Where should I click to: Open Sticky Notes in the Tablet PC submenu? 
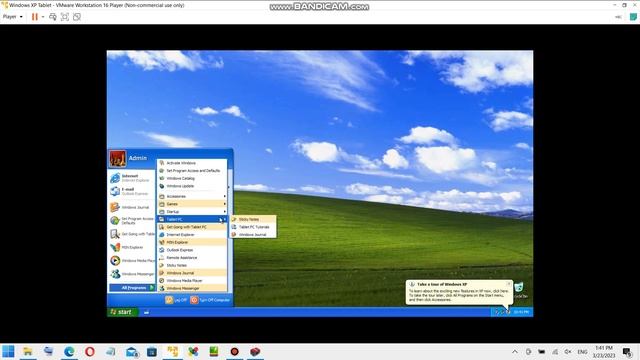[253, 219]
